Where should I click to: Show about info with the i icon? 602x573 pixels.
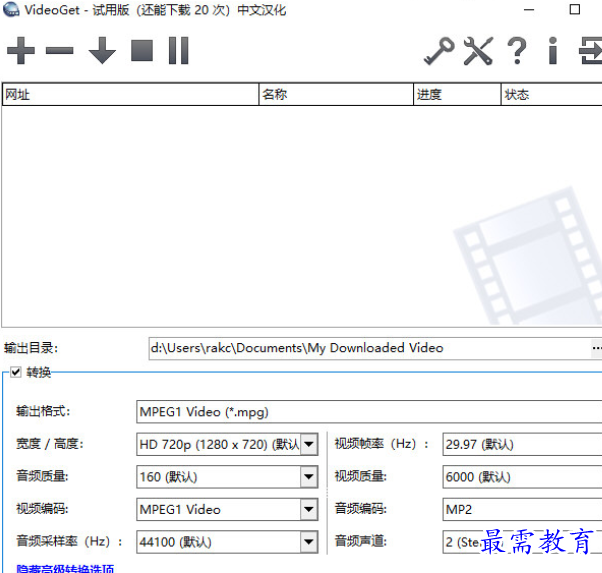pos(553,51)
